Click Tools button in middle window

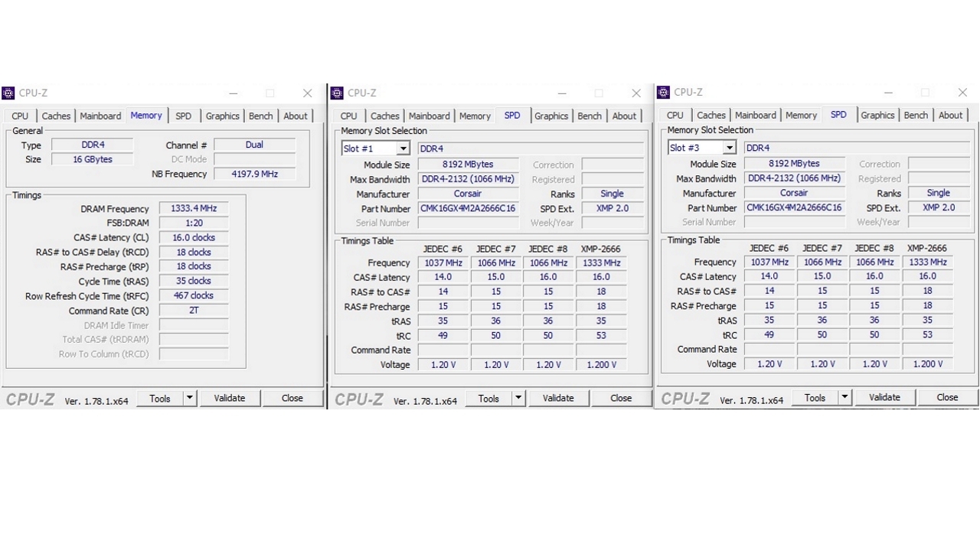[x=488, y=398]
